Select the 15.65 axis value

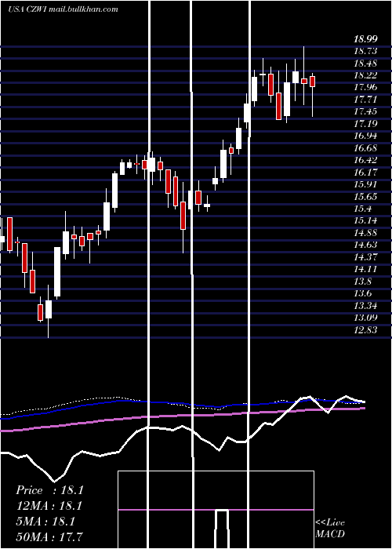tap(365, 196)
